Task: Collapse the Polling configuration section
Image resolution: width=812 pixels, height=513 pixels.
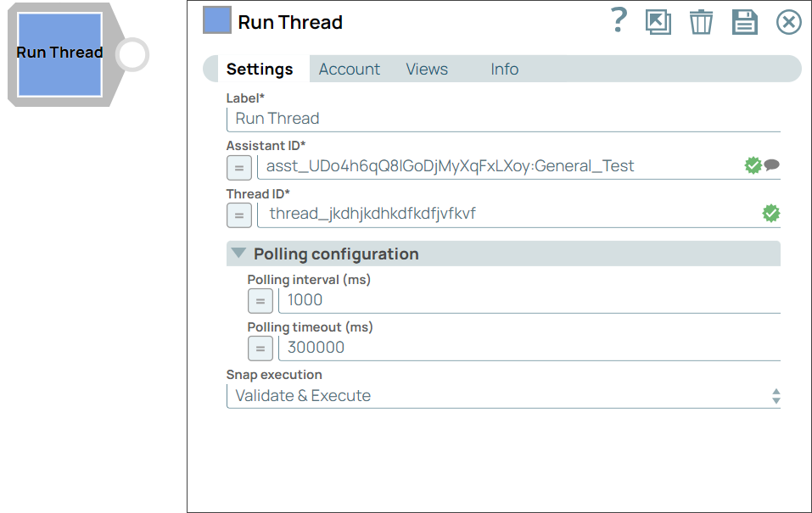Action: coord(239,254)
